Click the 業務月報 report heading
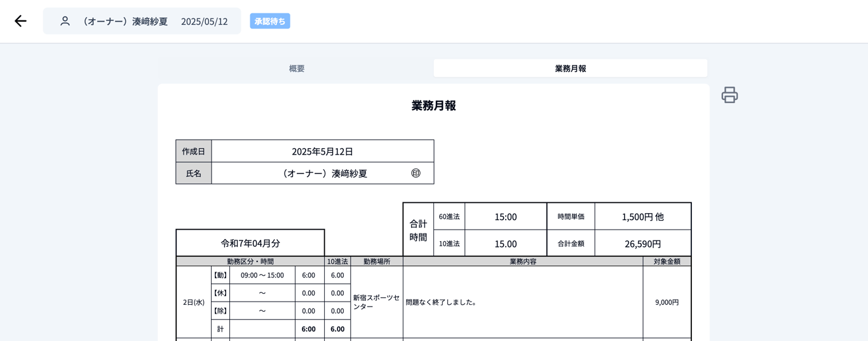868x341 pixels. [433, 106]
